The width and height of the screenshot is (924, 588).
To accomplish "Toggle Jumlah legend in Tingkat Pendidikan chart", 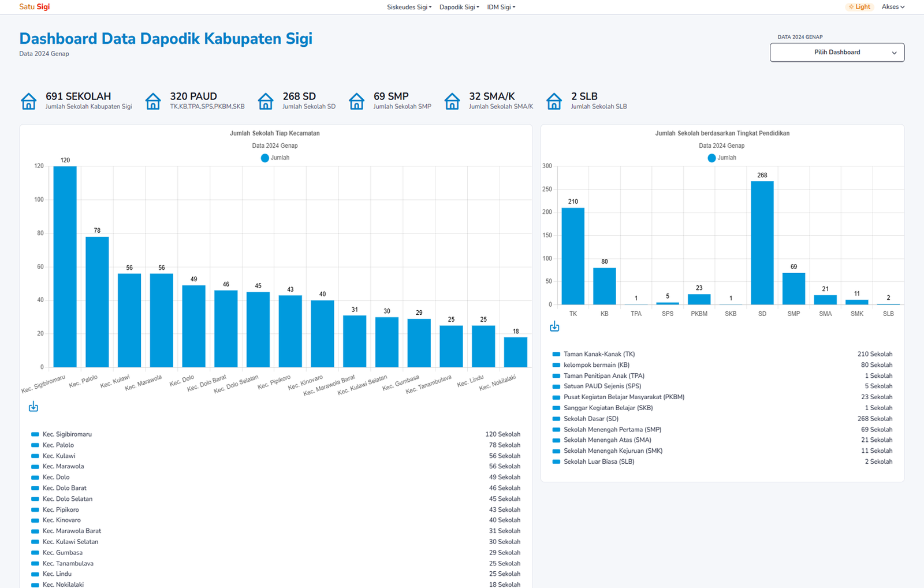I will tap(721, 158).
